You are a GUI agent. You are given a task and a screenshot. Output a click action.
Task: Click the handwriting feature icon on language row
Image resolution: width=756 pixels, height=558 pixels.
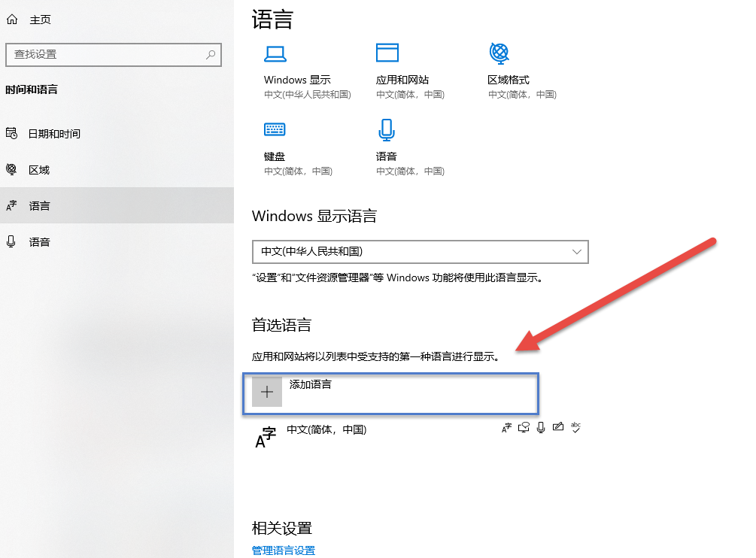557,427
